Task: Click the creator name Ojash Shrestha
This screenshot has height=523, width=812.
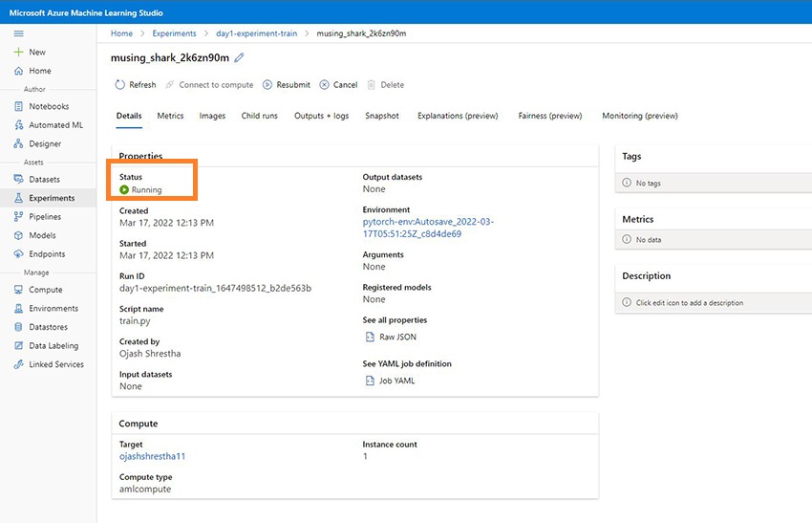Action: (150, 354)
